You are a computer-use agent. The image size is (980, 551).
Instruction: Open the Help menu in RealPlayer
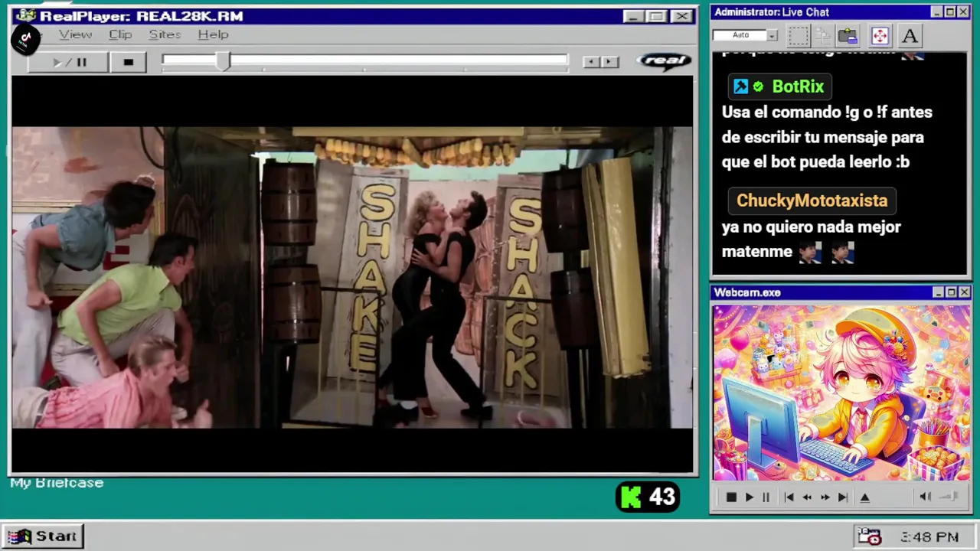[x=213, y=34]
